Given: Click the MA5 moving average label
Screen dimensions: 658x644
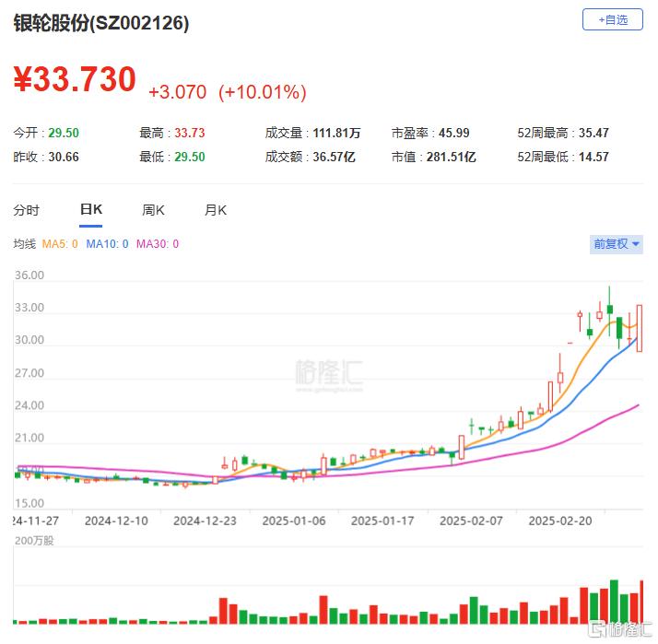Looking at the screenshot, I should pyautogui.click(x=60, y=244).
